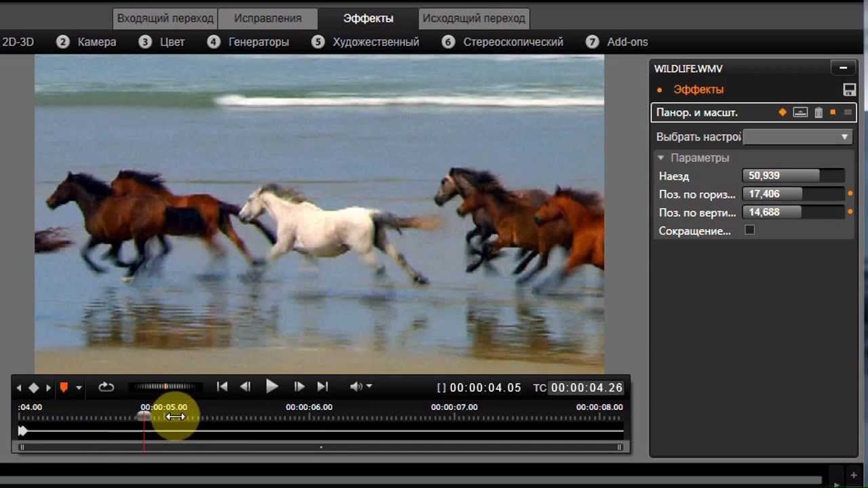
Task: Click the timeline horizontal scrollbar
Action: tap(321, 447)
